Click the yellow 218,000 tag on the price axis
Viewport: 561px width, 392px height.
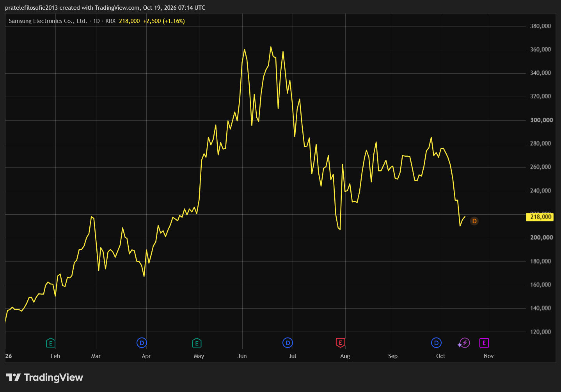click(x=540, y=217)
